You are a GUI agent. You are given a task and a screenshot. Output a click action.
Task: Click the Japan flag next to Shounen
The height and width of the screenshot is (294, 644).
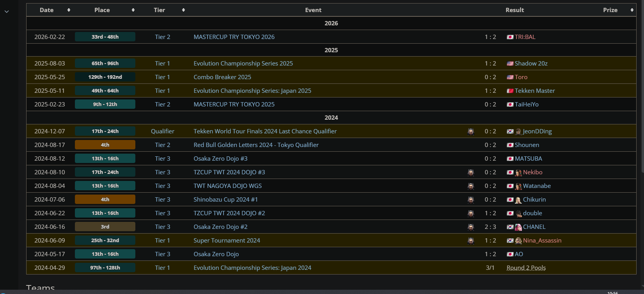click(x=510, y=145)
